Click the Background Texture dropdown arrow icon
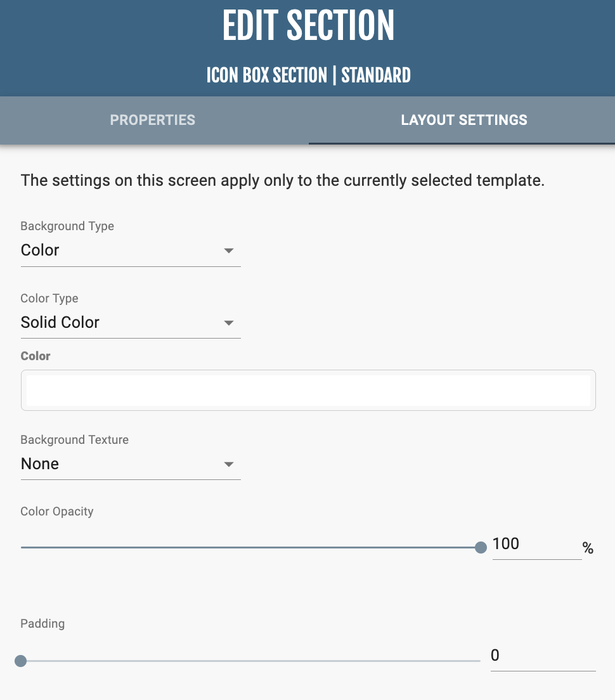 [229, 465]
